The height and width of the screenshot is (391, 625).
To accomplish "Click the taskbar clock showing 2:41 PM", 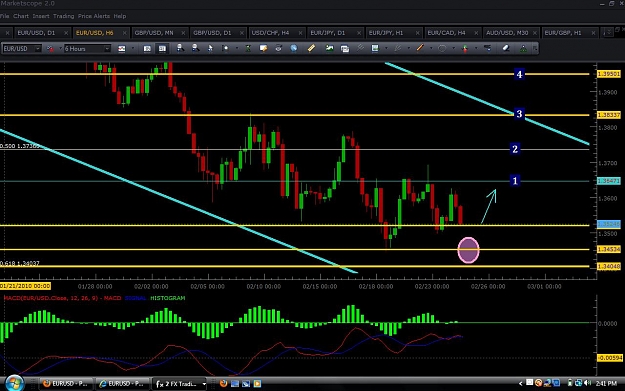I will pyautogui.click(x=607, y=383).
